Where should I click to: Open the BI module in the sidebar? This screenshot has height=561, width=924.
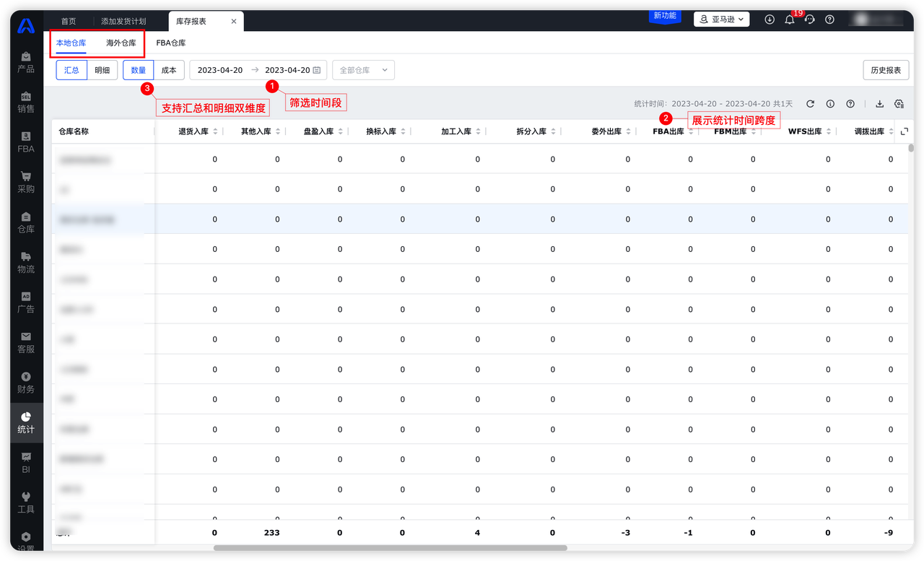point(26,463)
